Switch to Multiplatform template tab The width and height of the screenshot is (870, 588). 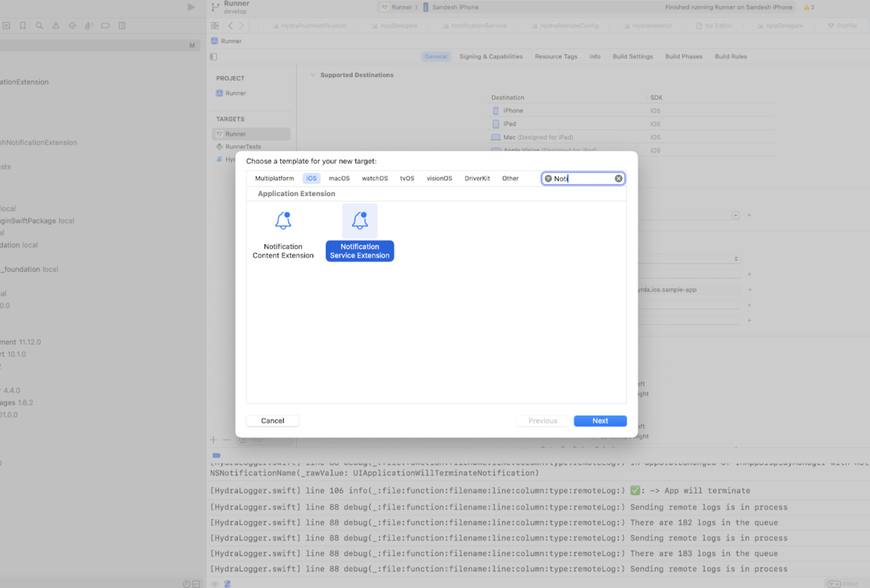tap(274, 178)
